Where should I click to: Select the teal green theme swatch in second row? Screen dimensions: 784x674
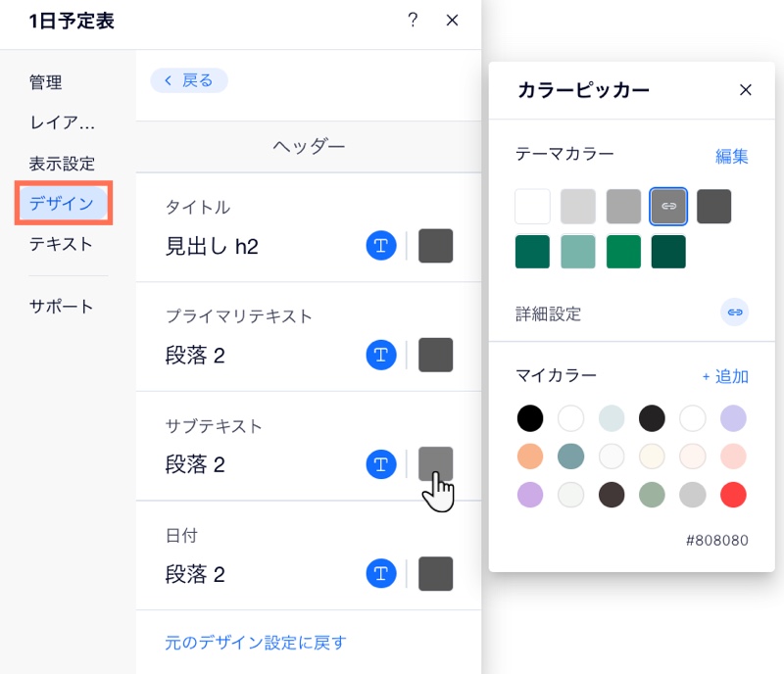[532, 252]
